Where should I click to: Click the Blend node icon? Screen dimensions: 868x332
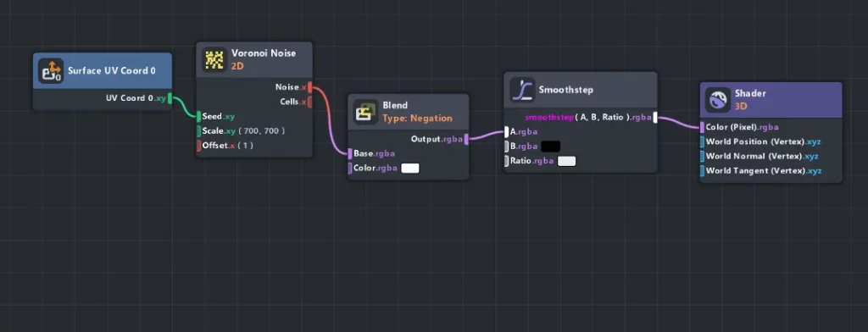click(365, 112)
